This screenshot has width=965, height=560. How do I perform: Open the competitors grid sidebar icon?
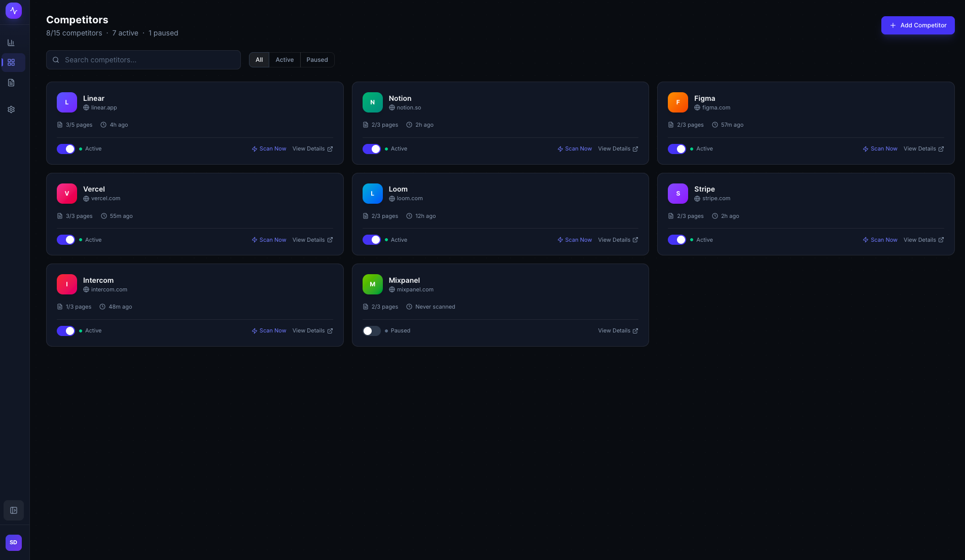(11, 62)
